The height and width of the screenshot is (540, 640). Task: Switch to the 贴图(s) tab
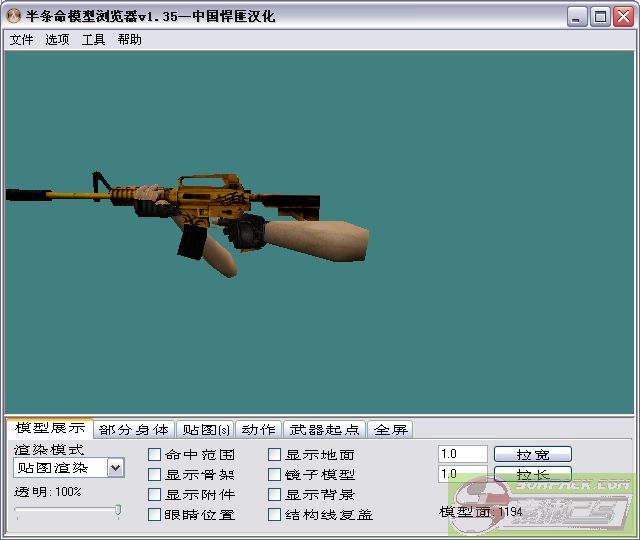click(x=204, y=429)
